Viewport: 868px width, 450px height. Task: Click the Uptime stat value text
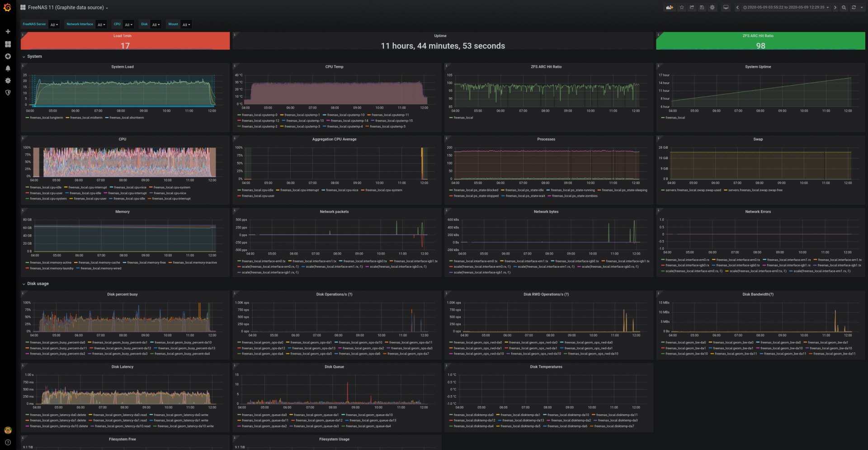point(443,46)
